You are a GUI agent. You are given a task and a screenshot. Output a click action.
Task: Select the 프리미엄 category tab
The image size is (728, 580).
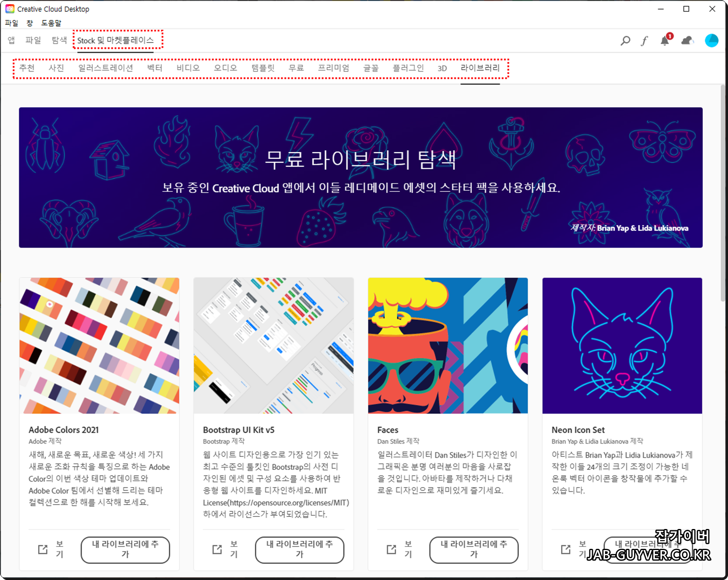pyautogui.click(x=334, y=68)
